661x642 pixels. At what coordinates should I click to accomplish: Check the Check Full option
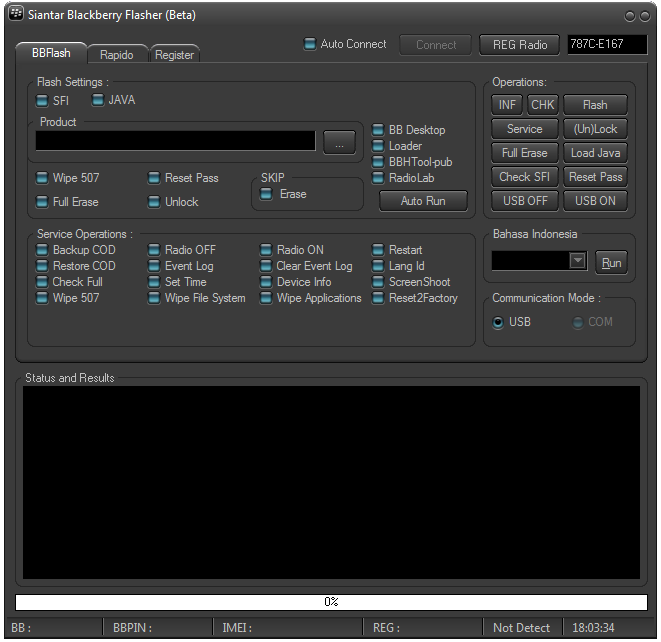point(42,282)
